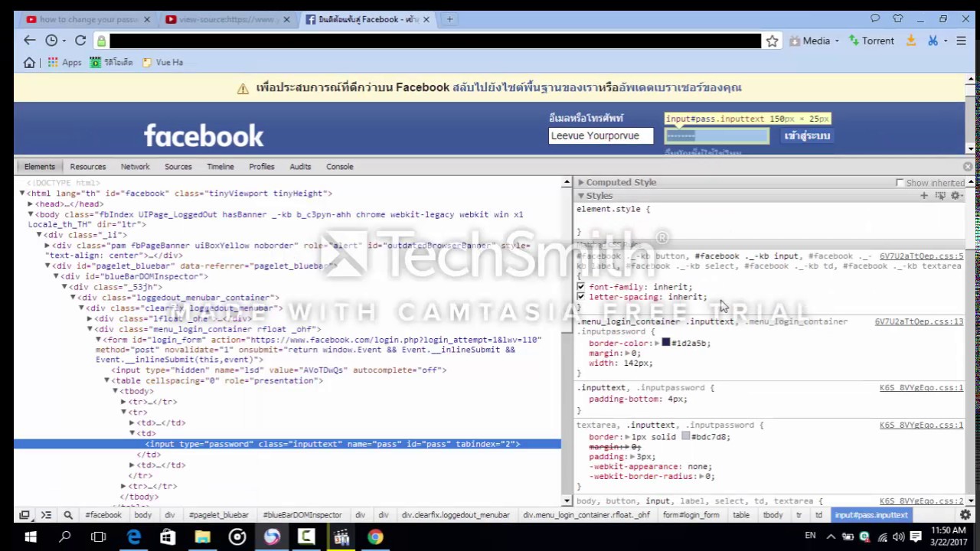Click the magnifier inspect-element icon
The image size is (980, 551).
(68, 515)
